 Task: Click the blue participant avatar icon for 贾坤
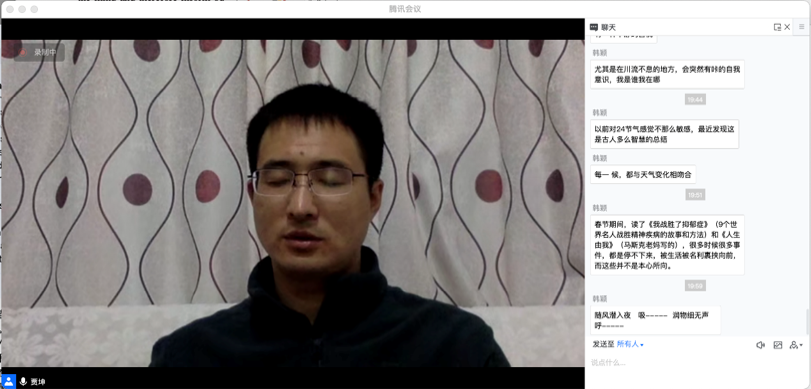point(9,382)
